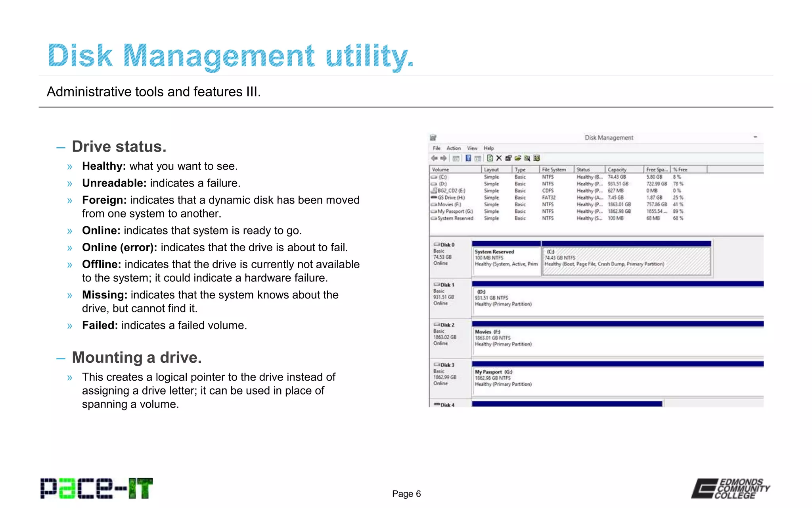Click the Refresh toolbar icon

click(x=490, y=158)
